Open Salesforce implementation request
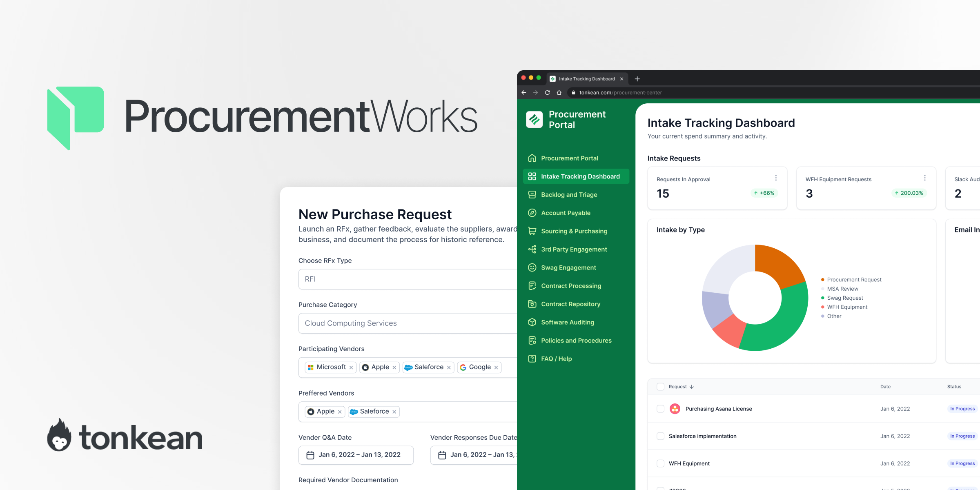 [703, 436]
